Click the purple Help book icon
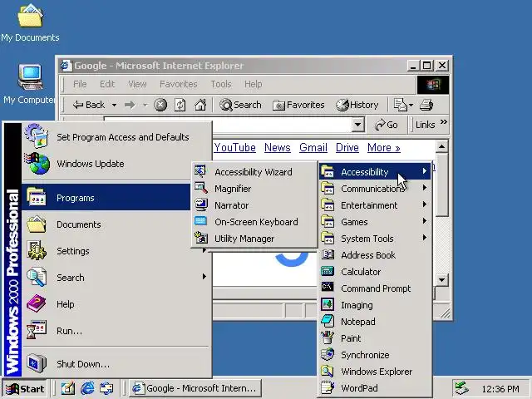 click(x=37, y=303)
